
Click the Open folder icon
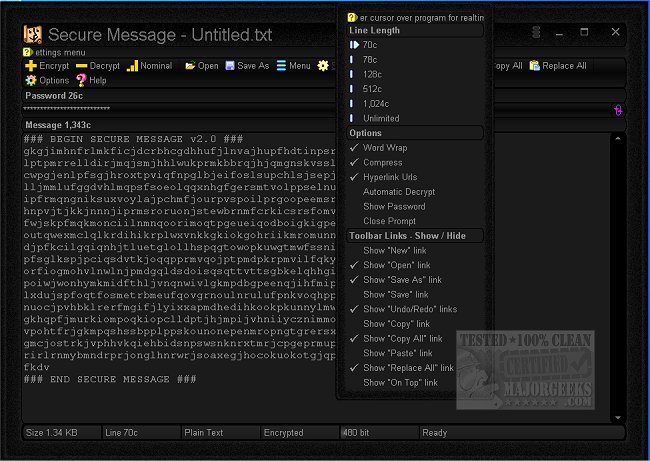pyautogui.click(x=190, y=66)
